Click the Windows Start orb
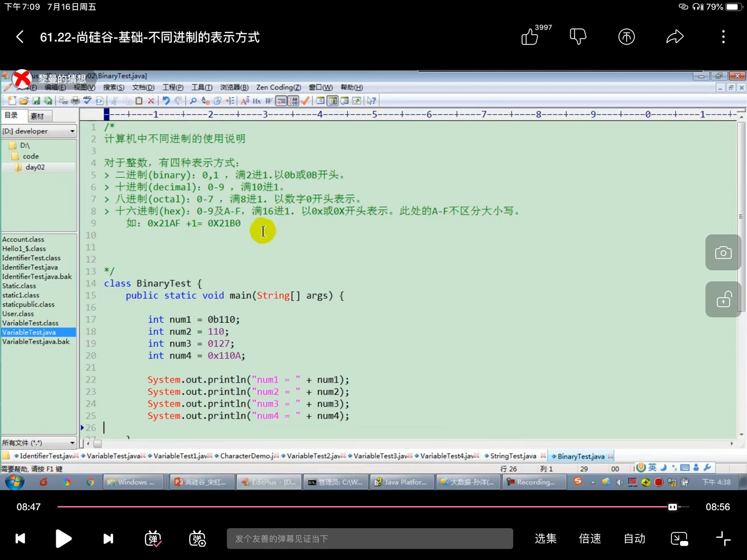Image resolution: width=747 pixels, height=560 pixels. pyautogui.click(x=15, y=482)
